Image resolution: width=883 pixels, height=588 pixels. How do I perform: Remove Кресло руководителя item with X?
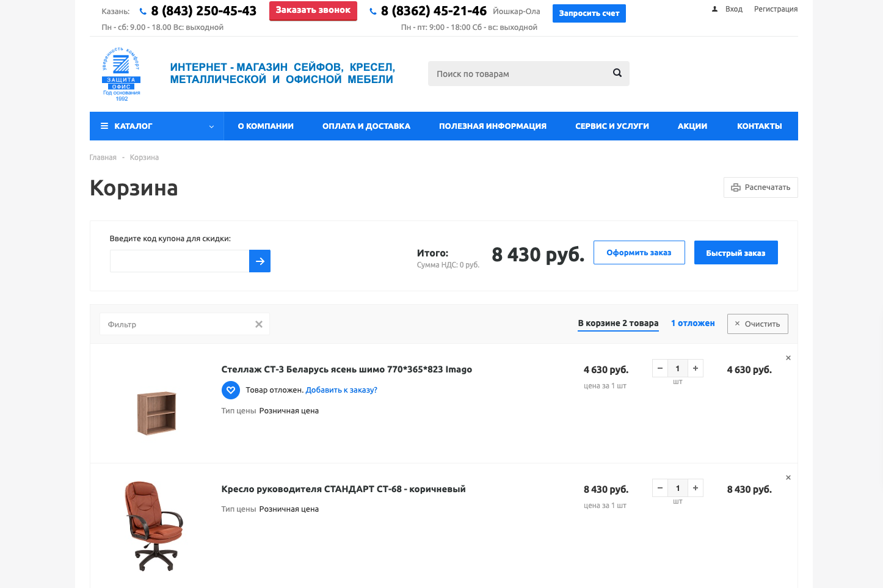[x=788, y=477]
